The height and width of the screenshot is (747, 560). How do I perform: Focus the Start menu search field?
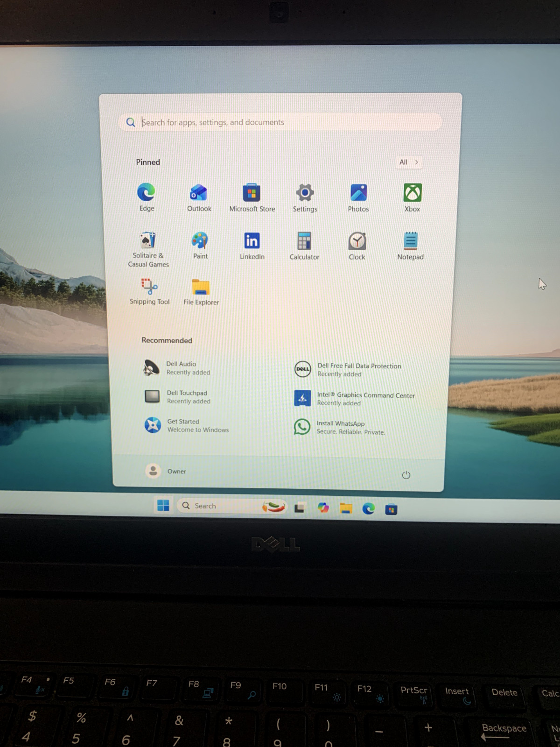click(x=280, y=122)
